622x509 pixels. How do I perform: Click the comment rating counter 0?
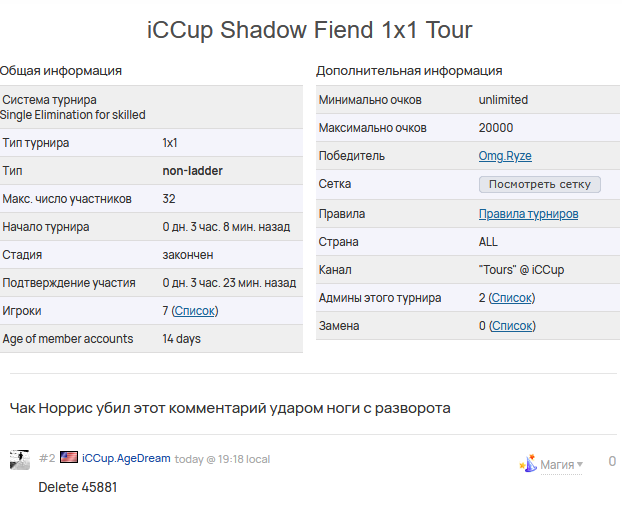[x=612, y=461]
